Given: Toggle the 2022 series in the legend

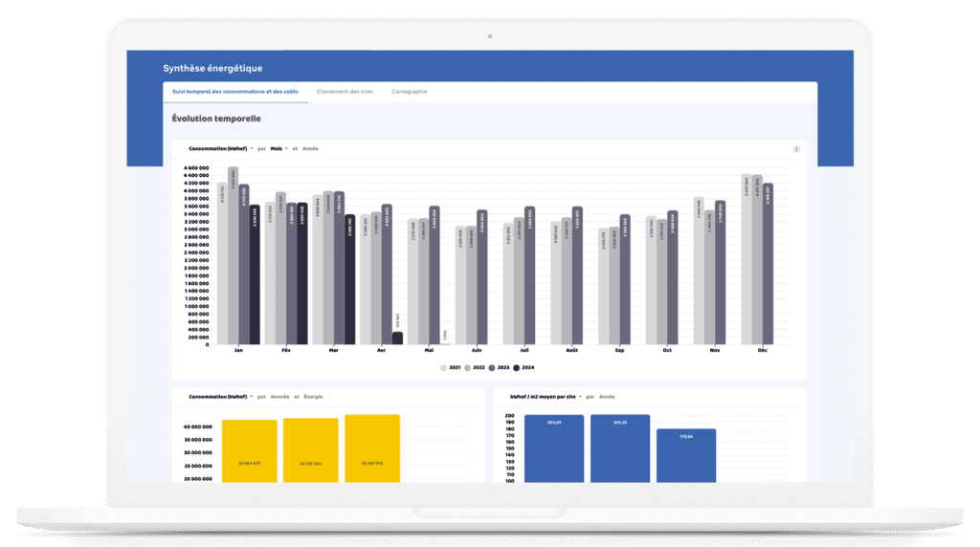Looking at the screenshot, I should tap(474, 367).
